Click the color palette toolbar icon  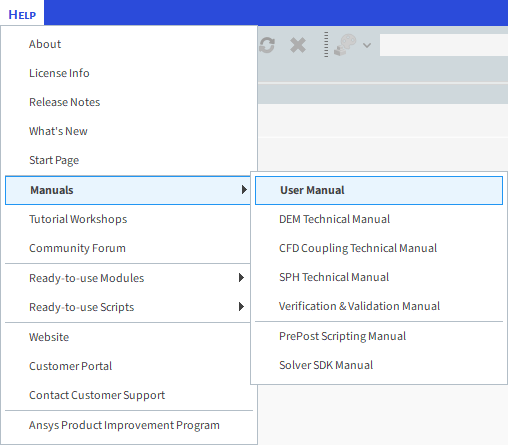point(345,45)
